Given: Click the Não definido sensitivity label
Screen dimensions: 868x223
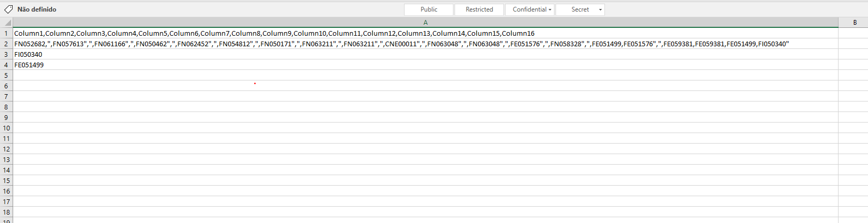Looking at the screenshot, I should pos(37,9).
